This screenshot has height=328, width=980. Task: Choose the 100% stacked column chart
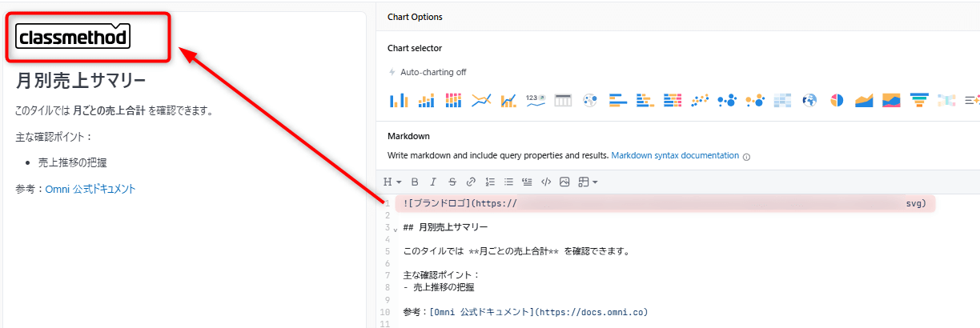(x=453, y=101)
